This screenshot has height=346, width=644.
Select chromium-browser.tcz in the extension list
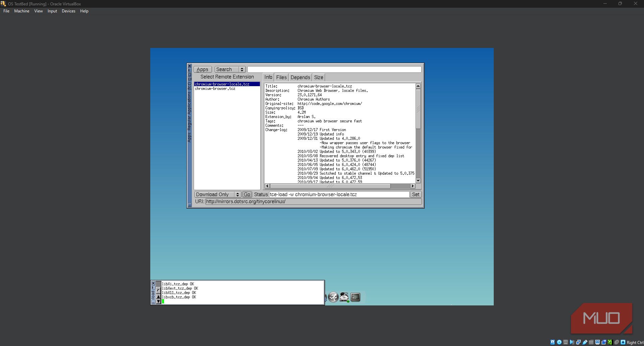tap(227, 89)
